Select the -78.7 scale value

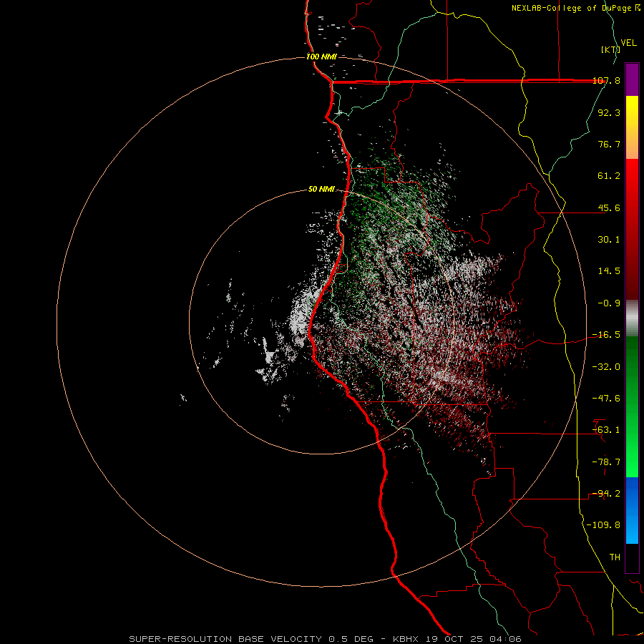(606, 462)
